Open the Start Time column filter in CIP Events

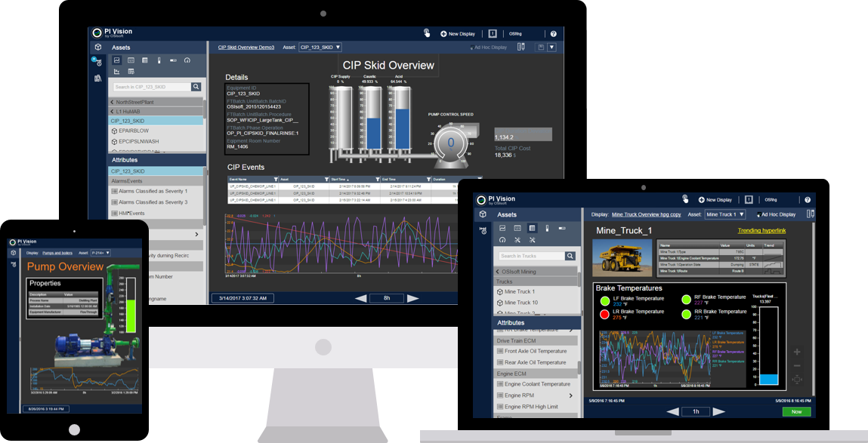point(378,179)
